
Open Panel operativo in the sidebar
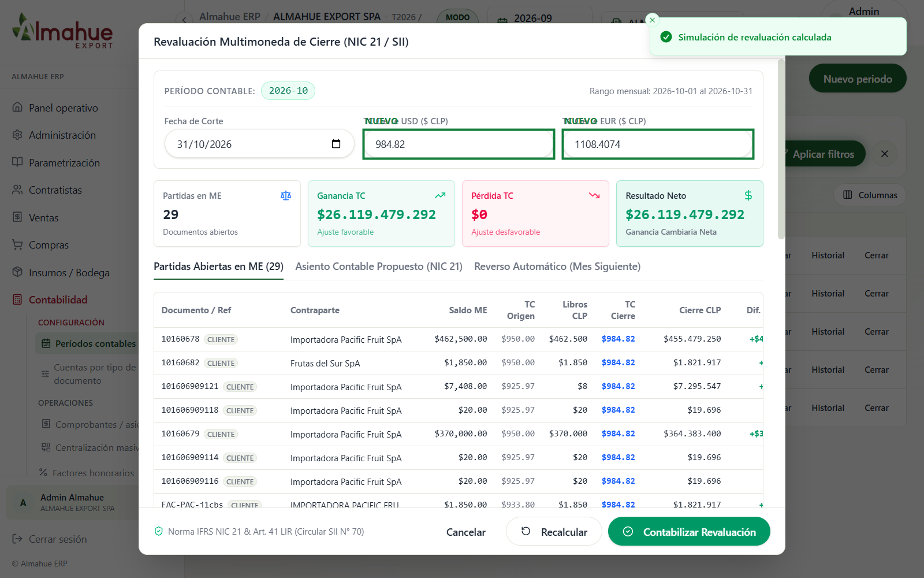tap(64, 108)
